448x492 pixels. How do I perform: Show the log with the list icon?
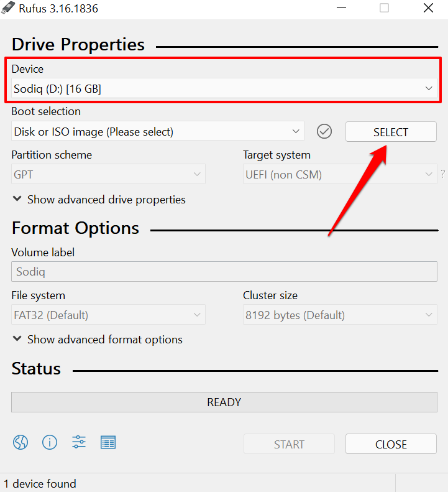(108, 442)
